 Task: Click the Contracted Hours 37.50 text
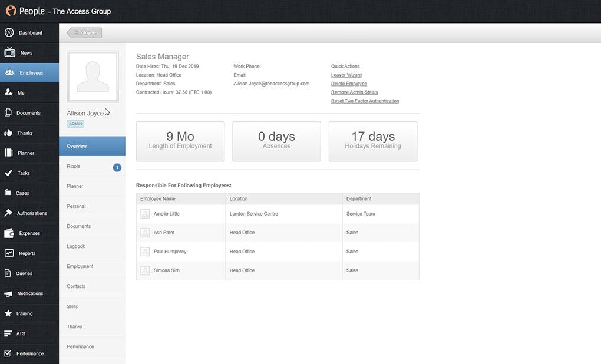pyautogui.click(x=174, y=92)
